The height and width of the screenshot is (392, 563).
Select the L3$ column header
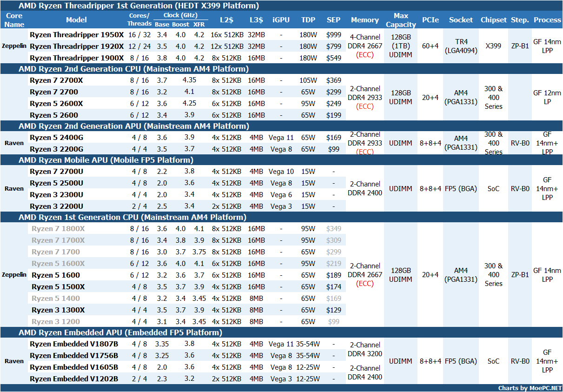pyautogui.click(x=256, y=20)
